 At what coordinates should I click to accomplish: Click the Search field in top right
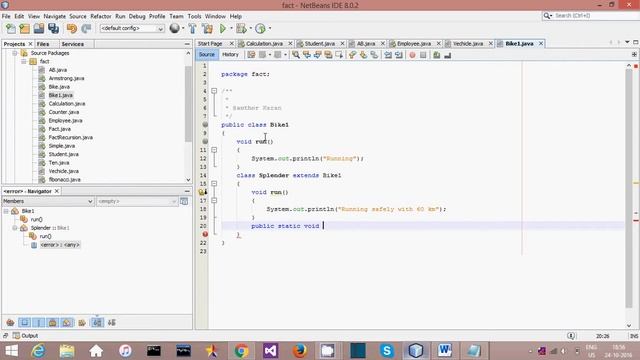pyautogui.click(x=590, y=16)
